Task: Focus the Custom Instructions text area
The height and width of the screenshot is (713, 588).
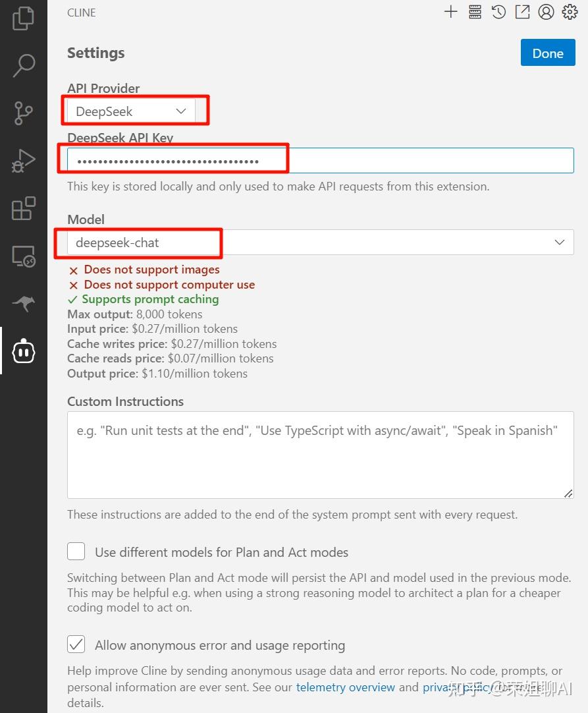Action: pos(320,455)
